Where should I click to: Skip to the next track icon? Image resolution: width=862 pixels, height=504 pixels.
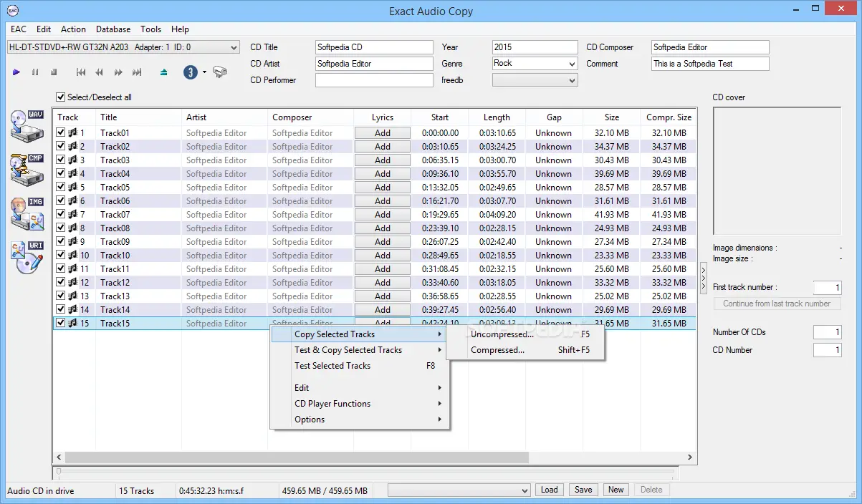[x=137, y=72]
